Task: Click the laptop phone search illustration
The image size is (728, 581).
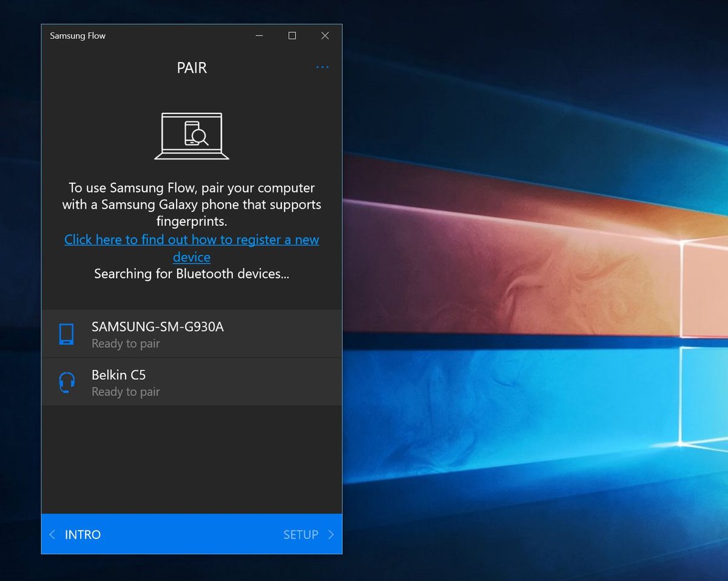Action: pos(192,136)
